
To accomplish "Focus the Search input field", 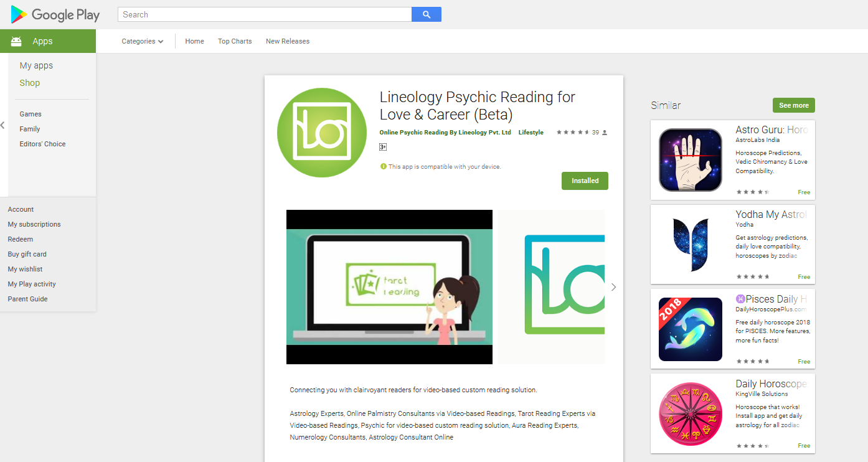I will pyautogui.click(x=265, y=14).
